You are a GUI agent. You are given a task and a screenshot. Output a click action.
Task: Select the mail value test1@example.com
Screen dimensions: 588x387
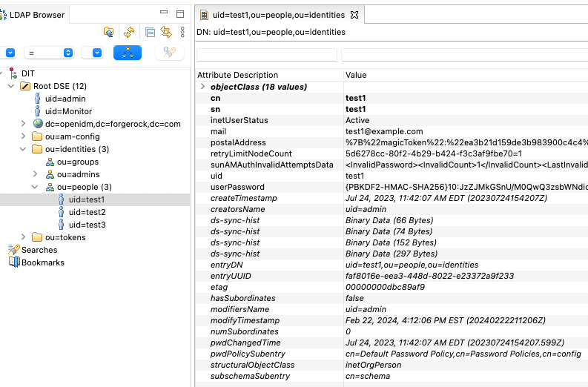(x=384, y=132)
